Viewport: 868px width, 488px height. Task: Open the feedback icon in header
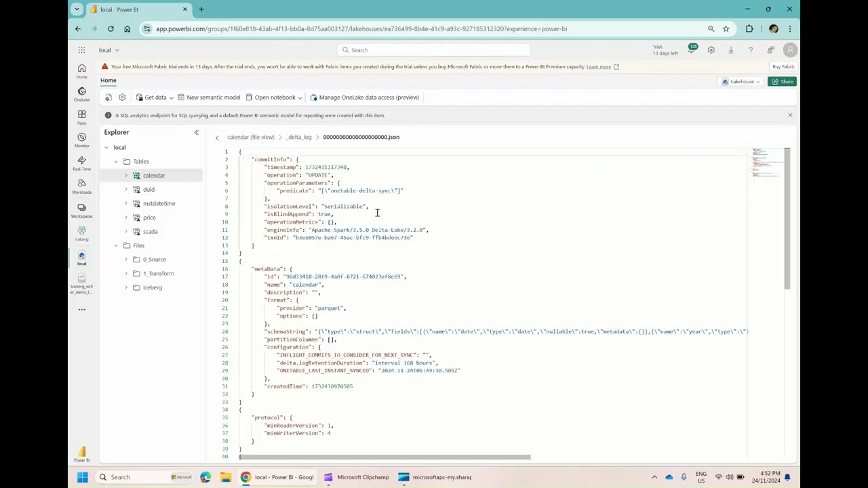[770, 50]
